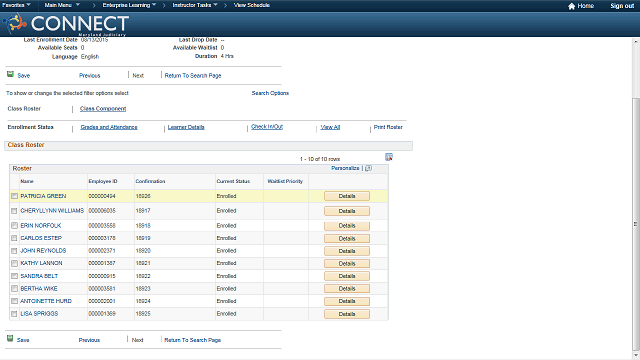
Task: Toggle JOHN REYNOLDS checkbox
Action: point(14,251)
